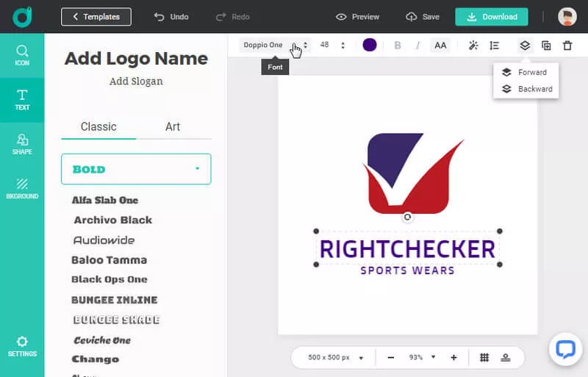Open Settings in the sidebar
The width and height of the screenshot is (588, 377).
[x=22, y=346]
